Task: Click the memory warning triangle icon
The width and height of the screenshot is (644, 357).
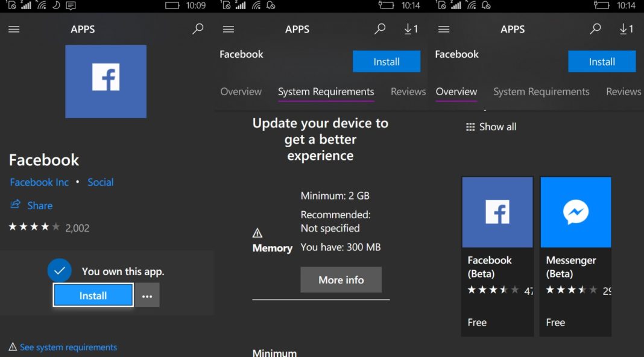Action: click(x=257, y=232)
